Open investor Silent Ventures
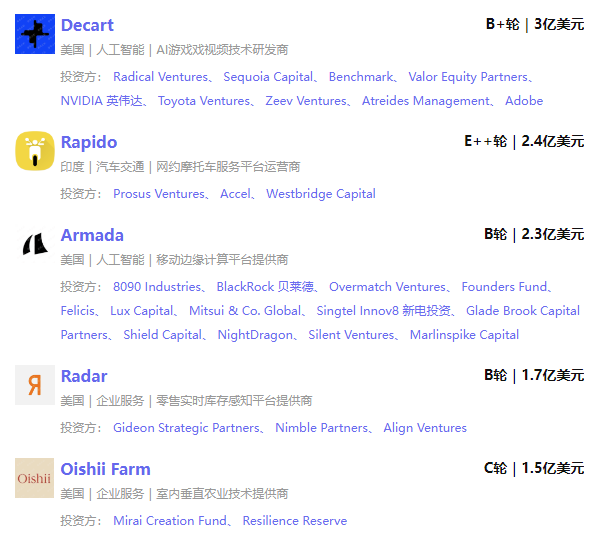Image resolution: width=602 pixels, height=547 pixels. click(x=352, y=335)
